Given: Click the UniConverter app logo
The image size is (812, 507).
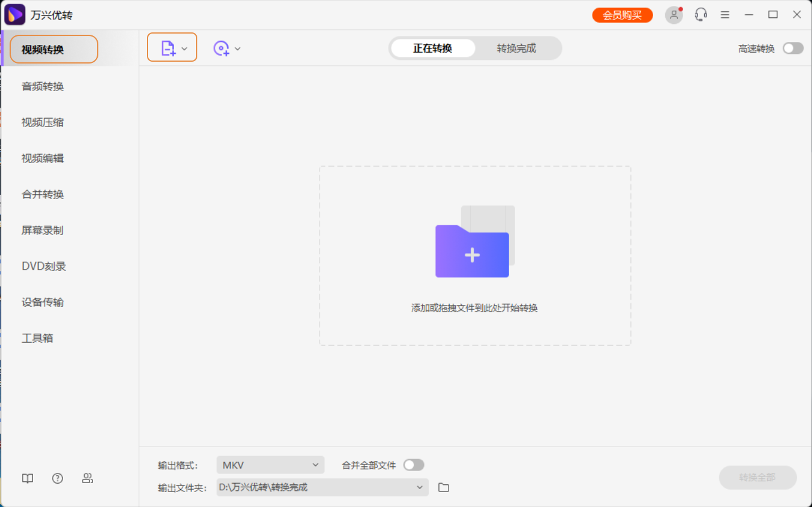Looking at the screenshot, I should coord(14,14).
